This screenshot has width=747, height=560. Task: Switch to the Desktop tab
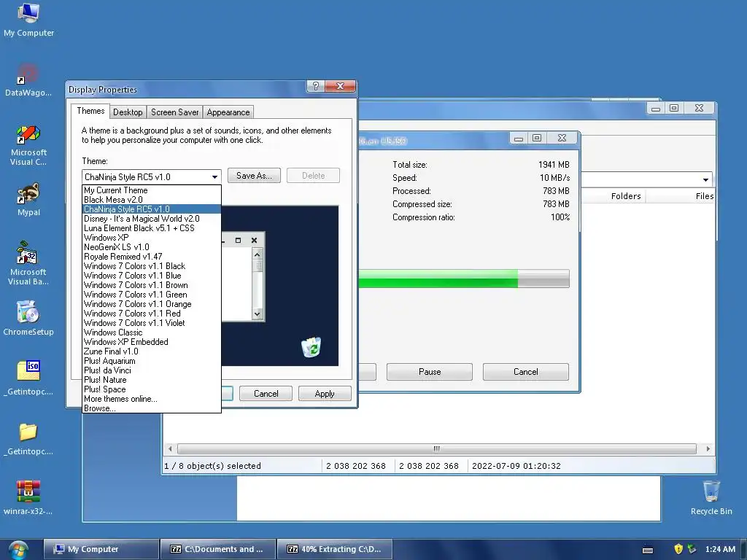[x=128, y=112]
